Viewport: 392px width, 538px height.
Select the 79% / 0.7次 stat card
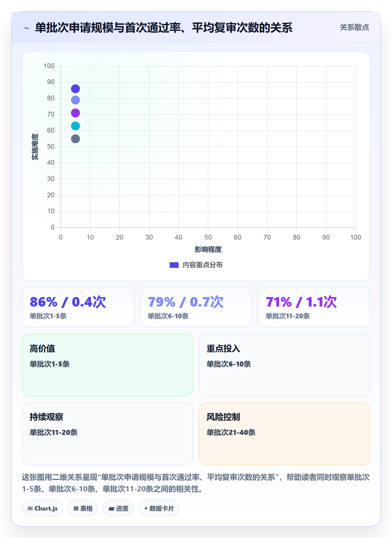click(x=196, y=307)
